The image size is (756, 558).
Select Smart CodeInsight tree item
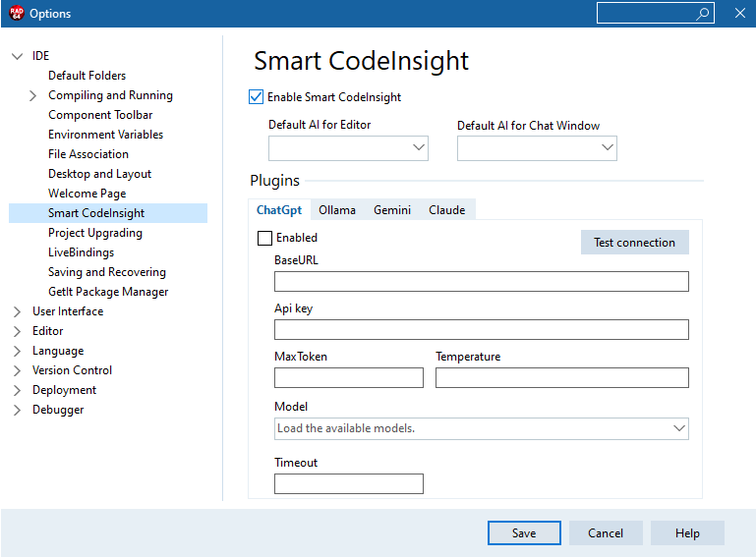108,213
